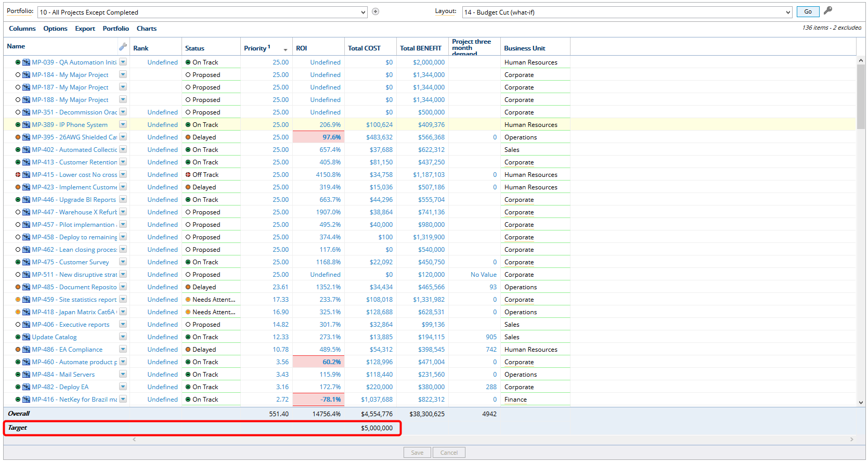
Task: Click highlighted ROI cell 97.6%
Action: (318, 137)
